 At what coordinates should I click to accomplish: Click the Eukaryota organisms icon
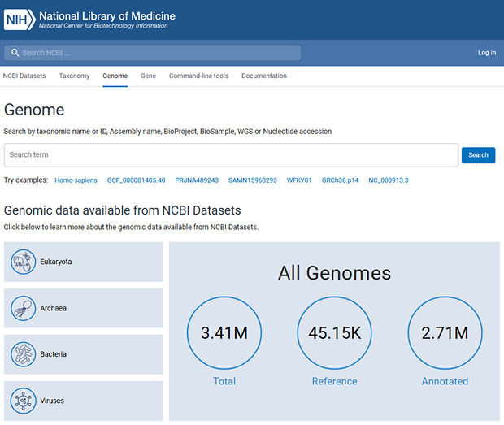tap(23, 262)
